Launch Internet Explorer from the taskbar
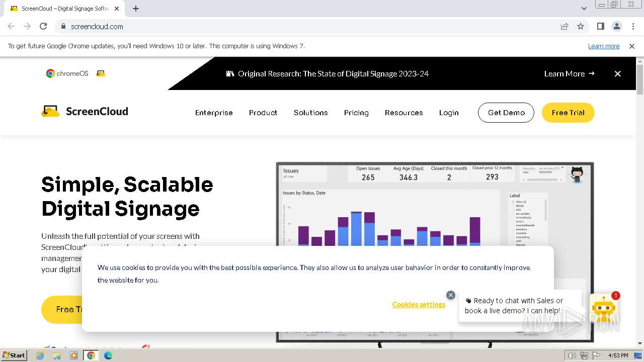644x362 pixels. pyautogui.click(x=40, y=355)
